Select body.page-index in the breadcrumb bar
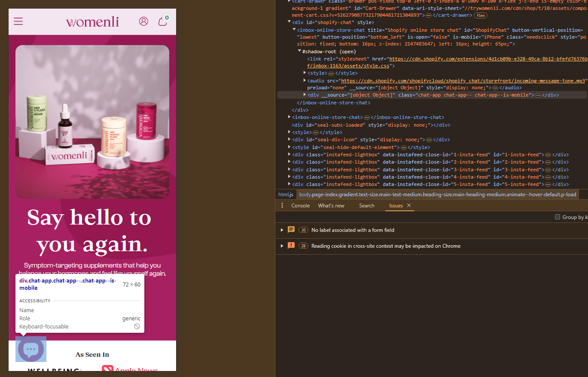588x377 pixels. 438,195
